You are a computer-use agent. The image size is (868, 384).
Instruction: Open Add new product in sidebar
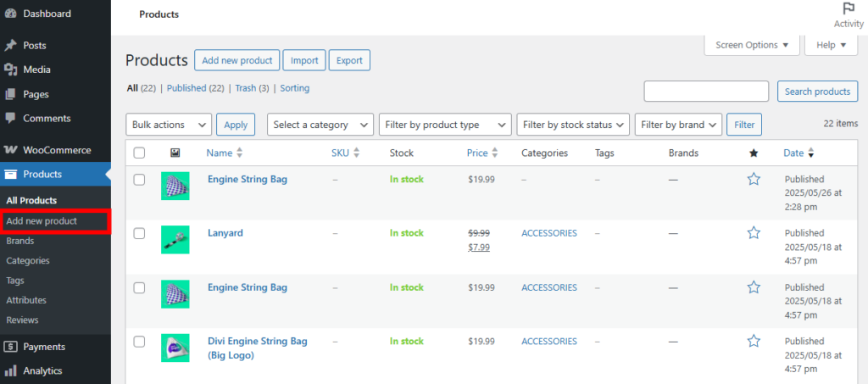tap(42, 221)
